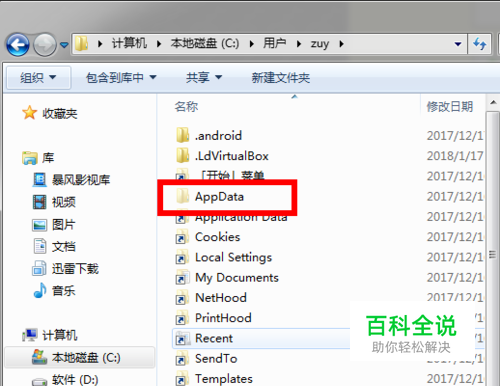Image resolution: width=500 pixels, height=386 pixels.
Task: Click 本地磁盘 (C:) in the address path
Action: click(205, 43)
